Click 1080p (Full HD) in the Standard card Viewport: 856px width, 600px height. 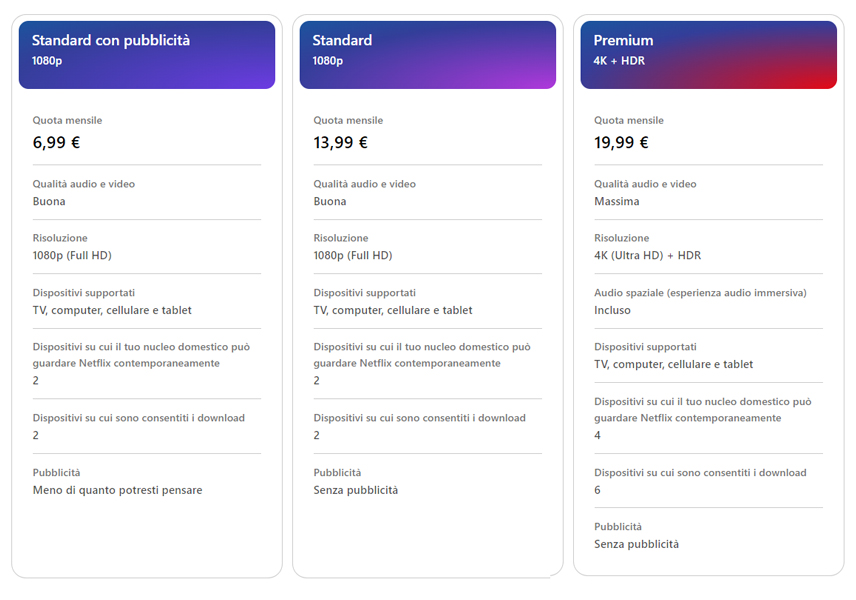[353, 255]
